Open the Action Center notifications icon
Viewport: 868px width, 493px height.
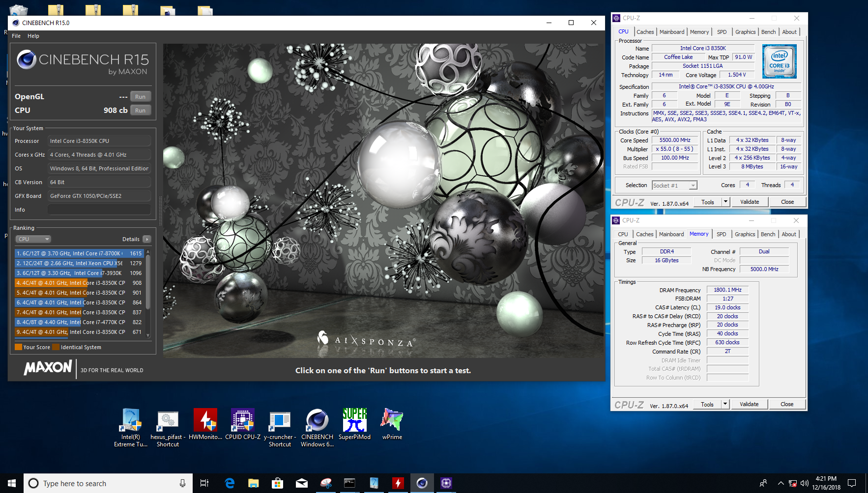(852, 483)
